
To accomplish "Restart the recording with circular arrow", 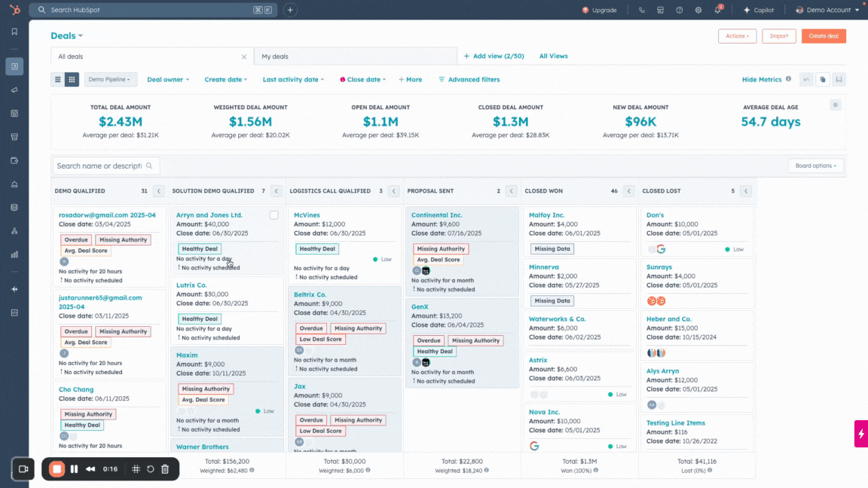I will [x=151, y=469].
